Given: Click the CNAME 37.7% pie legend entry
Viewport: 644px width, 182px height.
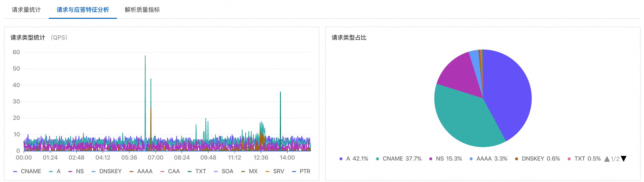Looking at the screenshot, I should [x=399, y=159].
